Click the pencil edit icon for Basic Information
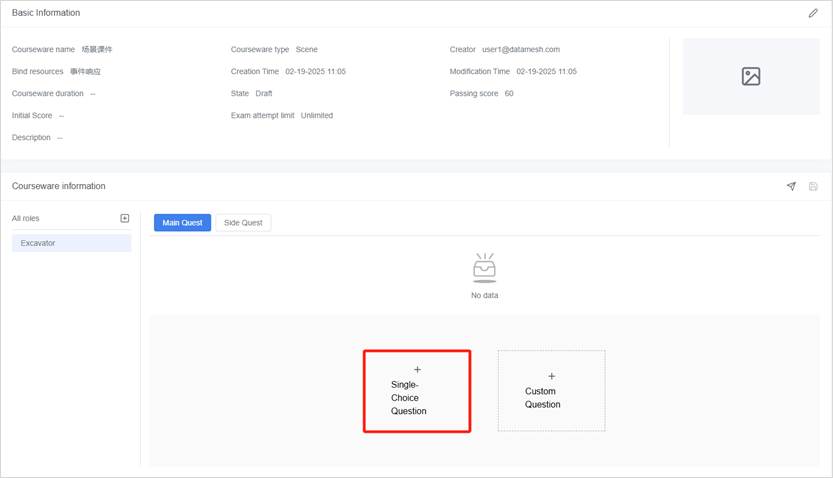This screenshot has width=833, height=478. (x=813, y=13)
